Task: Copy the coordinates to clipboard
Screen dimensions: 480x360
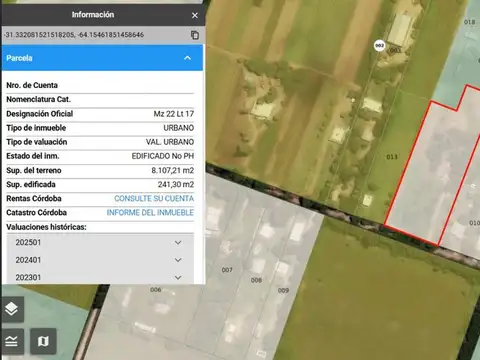Action: click(x=195, y=35)
